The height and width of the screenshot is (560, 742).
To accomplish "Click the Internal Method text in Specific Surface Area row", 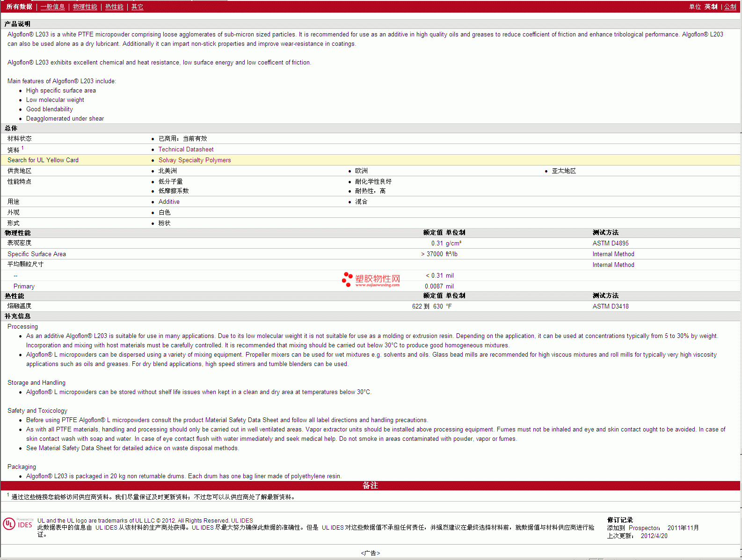I will (613, 254).
